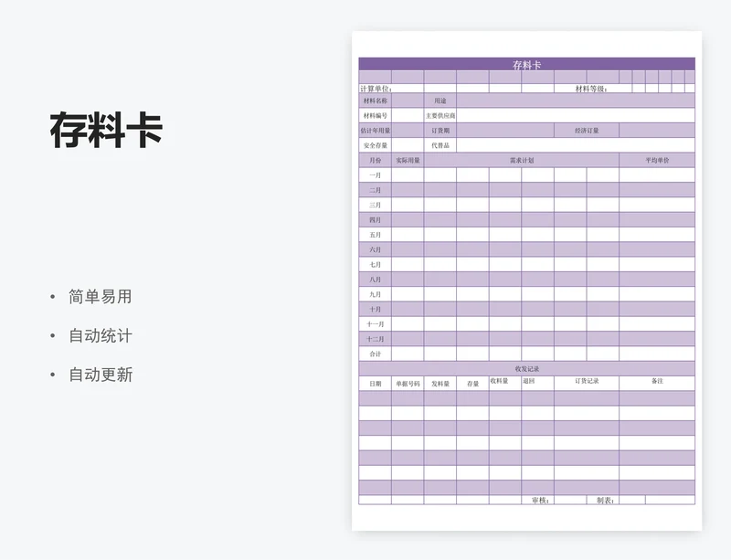Click the 日期 column header
Screen dimensions: 731x560
376,384
